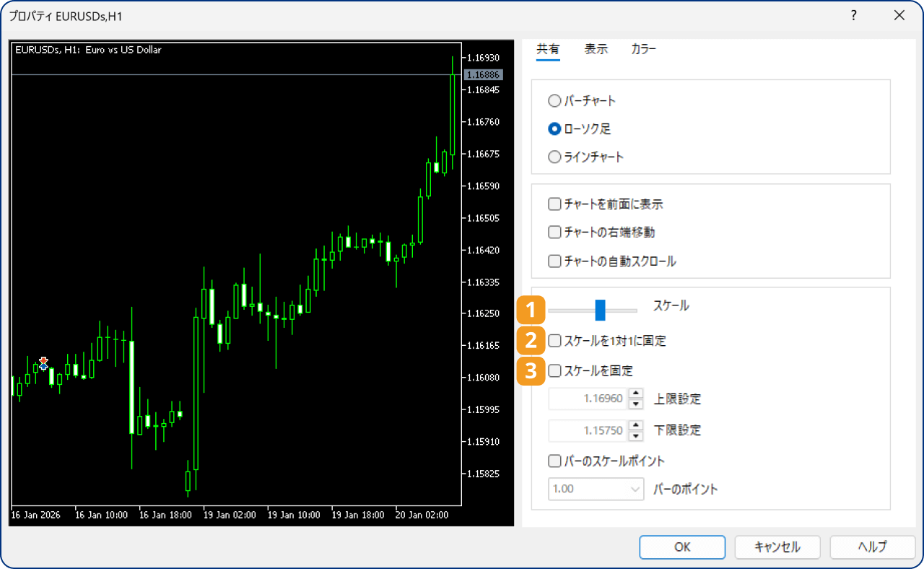Image resolution: width=924 pixels, height=569 pixels.
Task: Enable チャートの自動スクロール checkbox
Action: [x=554, y=261]
